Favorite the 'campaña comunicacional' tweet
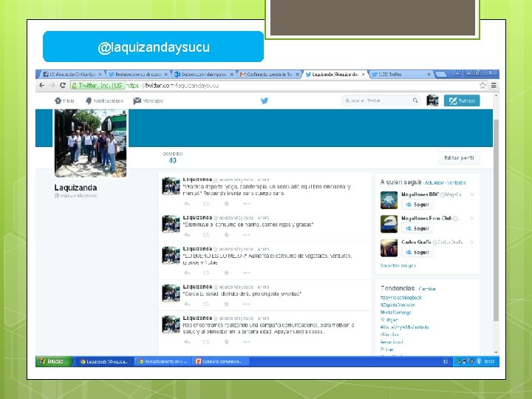This screenshot has height=399, width=532. point(226,342)
